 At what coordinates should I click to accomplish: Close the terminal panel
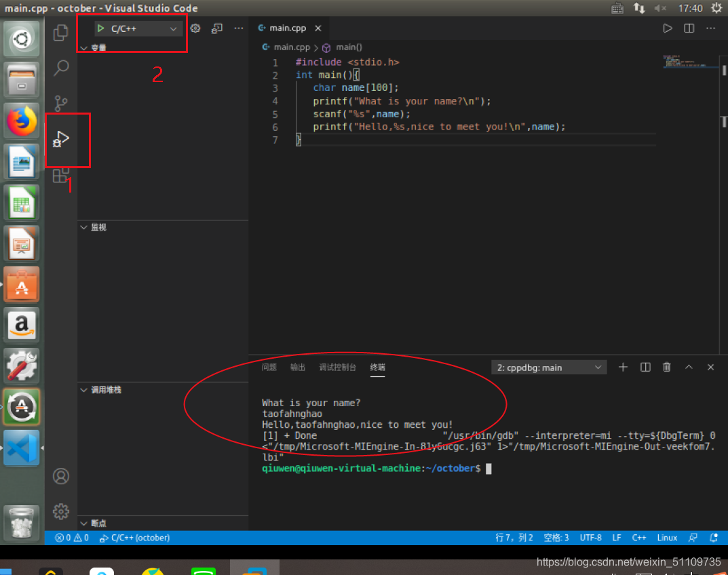(x=710, y=368)
